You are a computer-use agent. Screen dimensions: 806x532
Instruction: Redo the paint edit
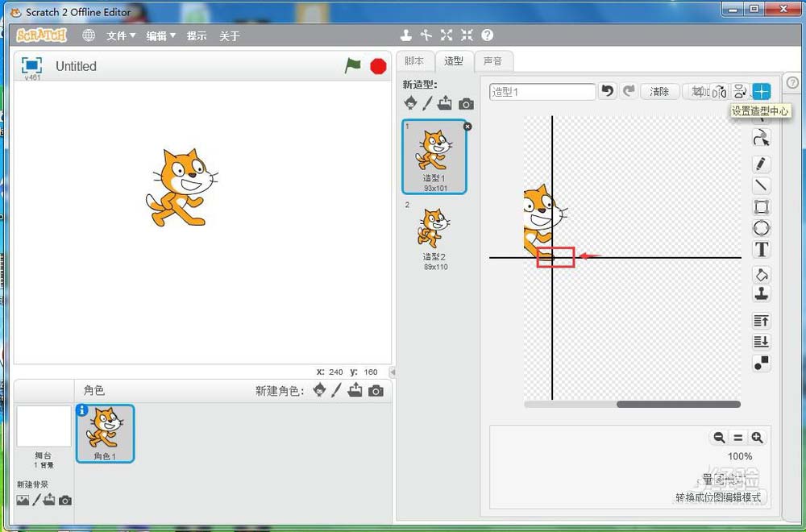[x=628, y=92]
